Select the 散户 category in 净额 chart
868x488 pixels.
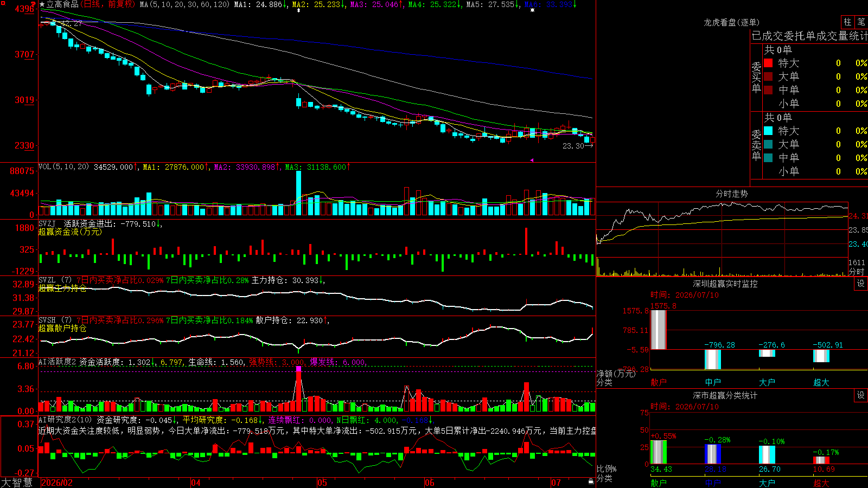[659, 382]
